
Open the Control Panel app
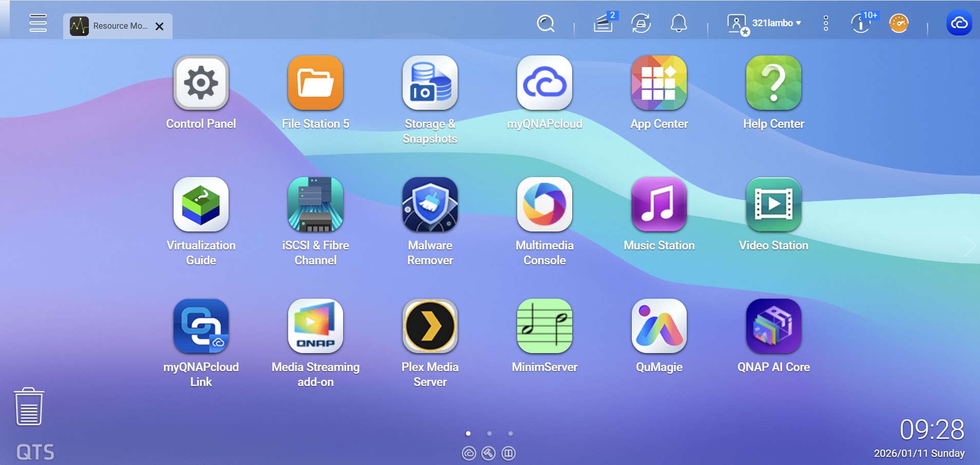tap(201, 83)
